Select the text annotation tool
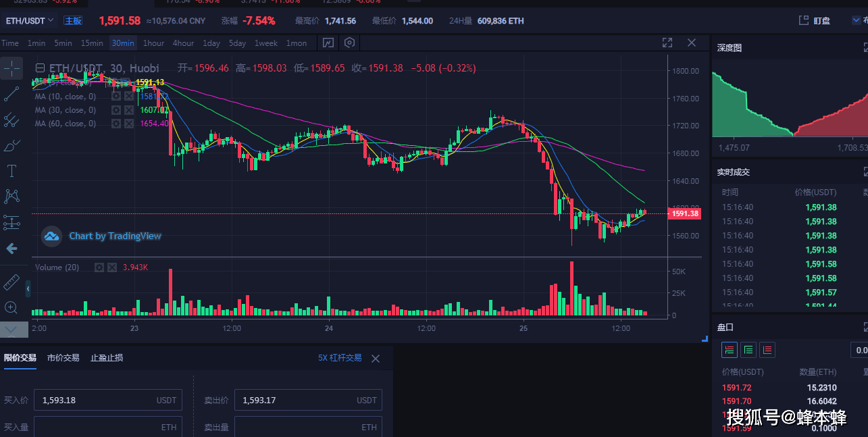The image size is (868, 437). (x=11, y=170)
